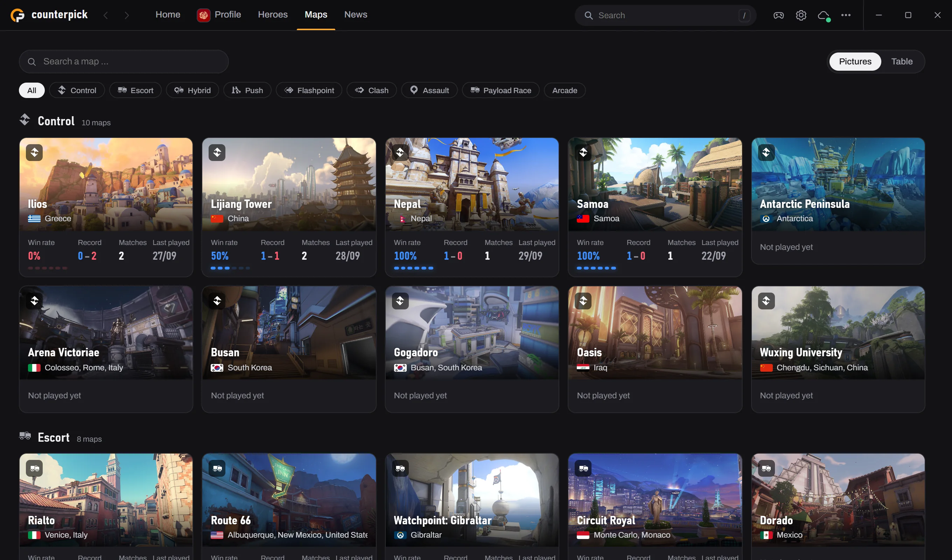Filter maps by Clash mode

click(x=372, y=90)
